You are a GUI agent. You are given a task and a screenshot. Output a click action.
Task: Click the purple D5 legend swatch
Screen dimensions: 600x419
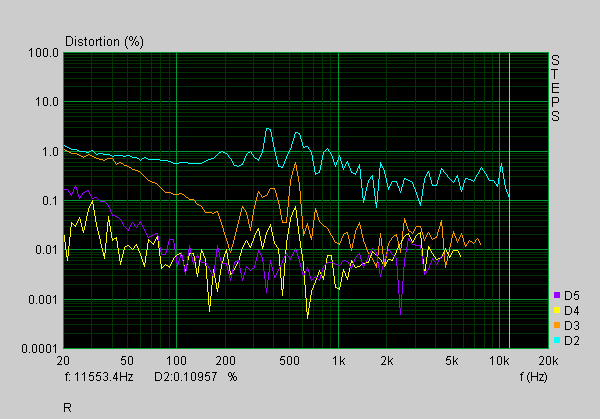pyautogui.click(x=557, y=295)
